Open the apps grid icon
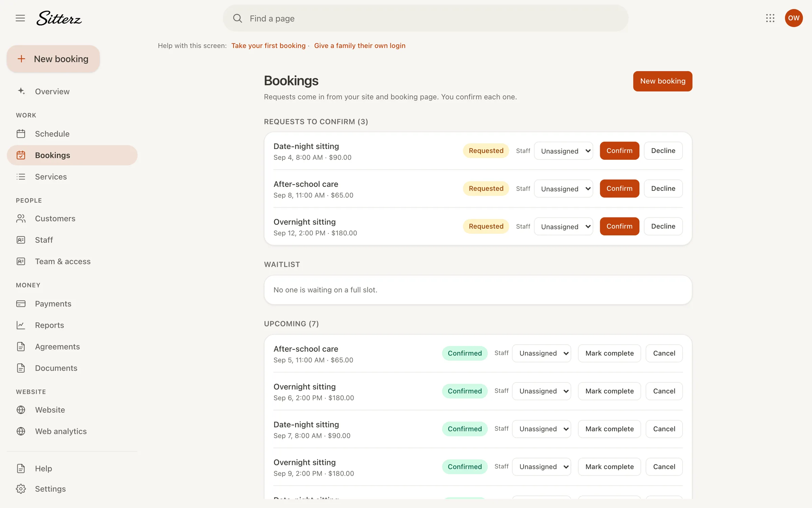The width and height of the screenshot is (812, 508). point(770,18)
